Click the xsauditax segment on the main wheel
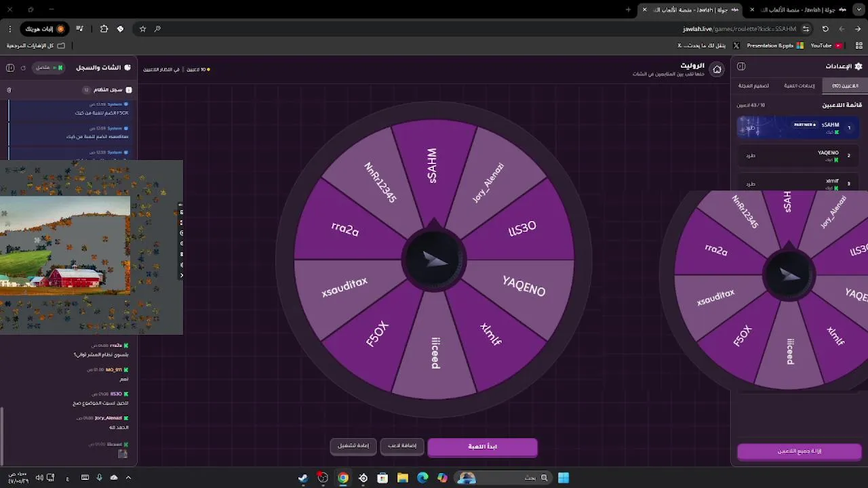The width and height of the screenshot is (868, 488). pyautogui.click(x=344, y=287)
